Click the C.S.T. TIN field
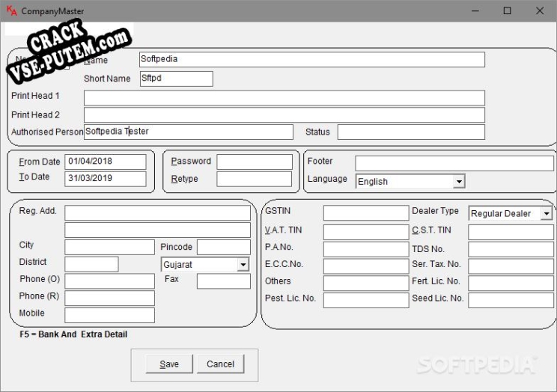This screenshot has height=392, width=557. point(511,232)
